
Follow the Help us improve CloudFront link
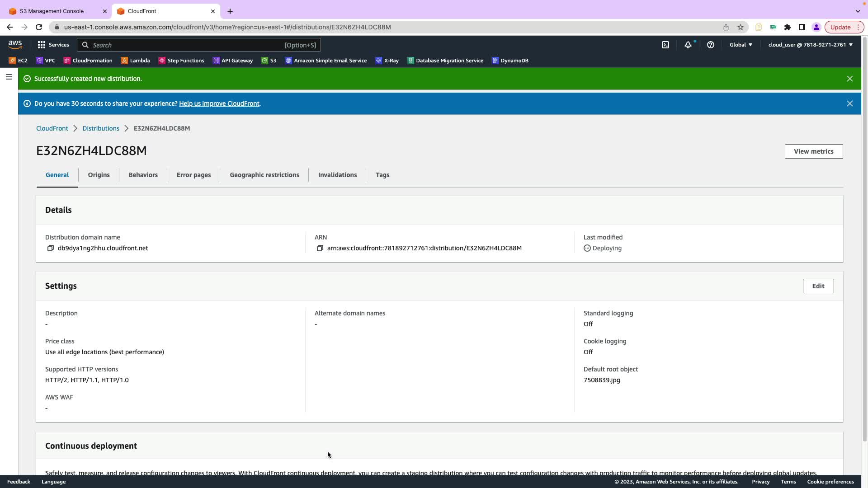219,103
